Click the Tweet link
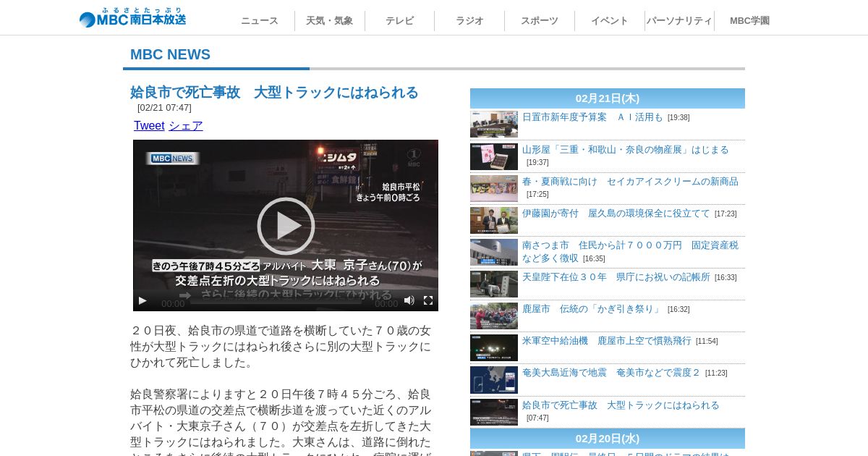This screenshot has width=868, height=456. (149, 126)
